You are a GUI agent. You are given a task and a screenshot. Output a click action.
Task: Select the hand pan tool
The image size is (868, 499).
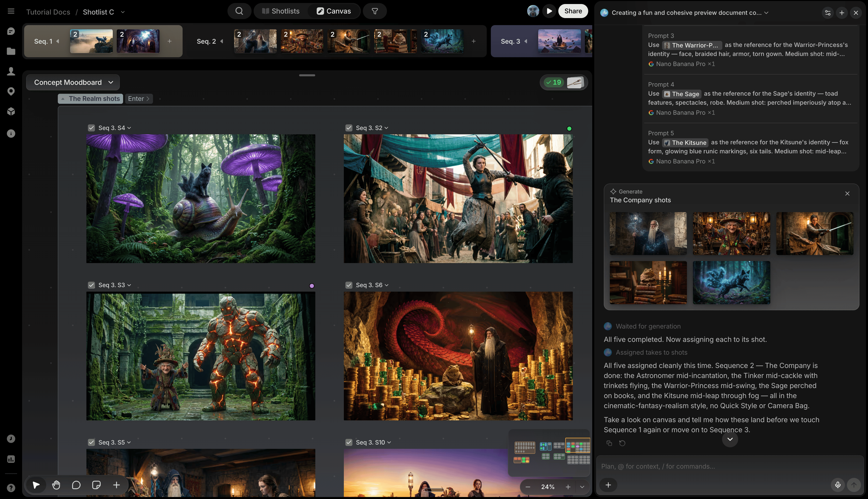click(x=56, y=485)
